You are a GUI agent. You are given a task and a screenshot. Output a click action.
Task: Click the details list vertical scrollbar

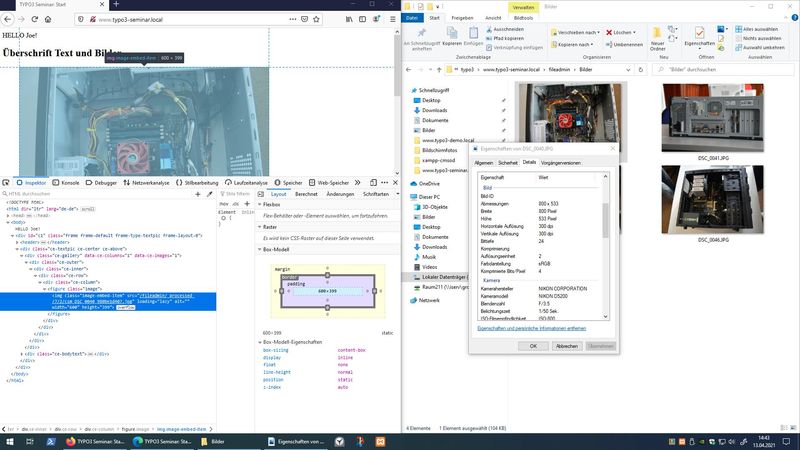click(x=604, y=215)
